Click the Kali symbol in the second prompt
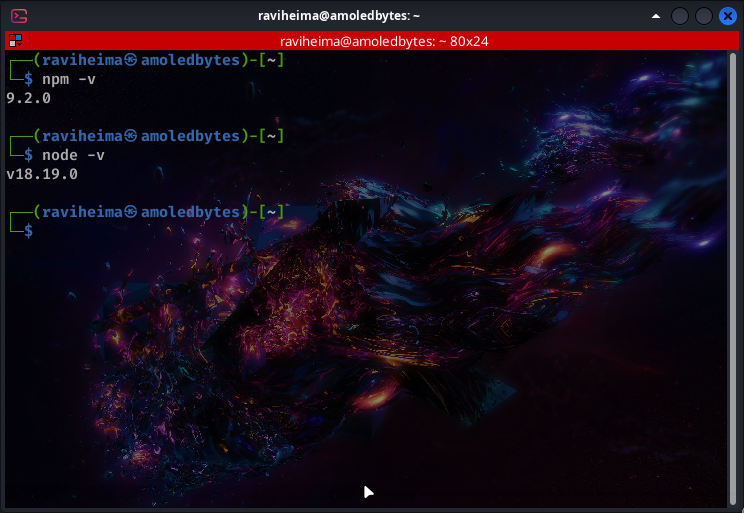Viewport: 744px width, 513px height. [x=131, y=136]
